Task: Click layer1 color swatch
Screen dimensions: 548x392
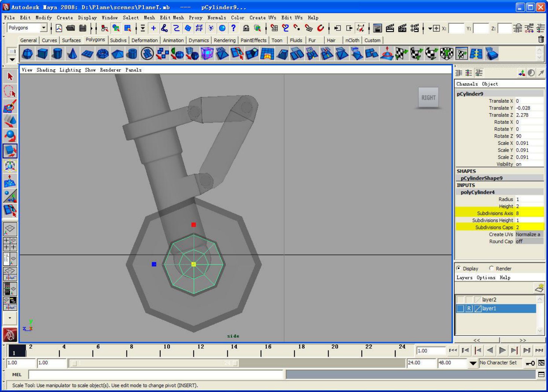Action: coord(478,308)
